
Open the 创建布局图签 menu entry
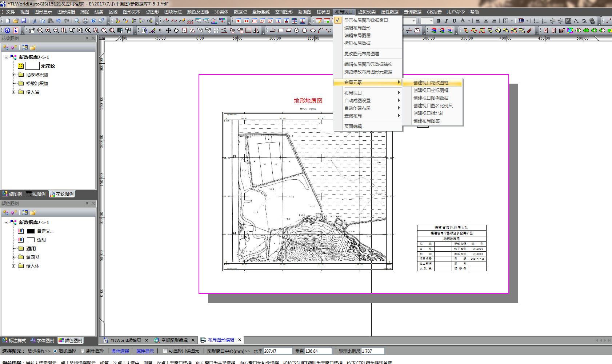coord(432,121)
